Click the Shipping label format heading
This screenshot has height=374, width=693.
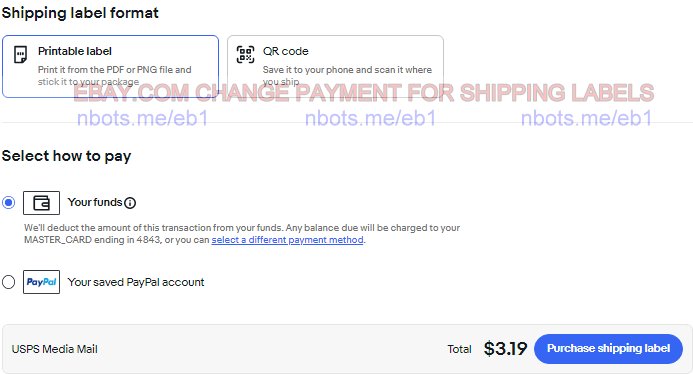tap(80, 13)
